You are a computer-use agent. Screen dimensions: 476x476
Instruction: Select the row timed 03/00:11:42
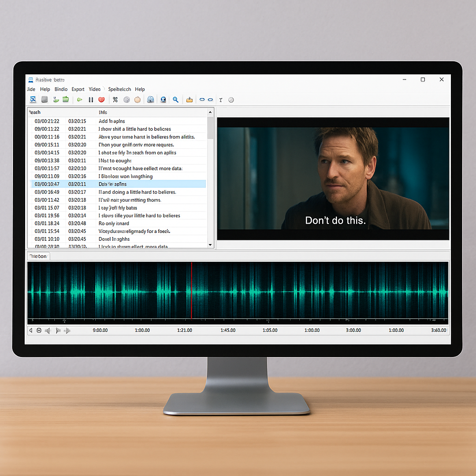point(119,200)
